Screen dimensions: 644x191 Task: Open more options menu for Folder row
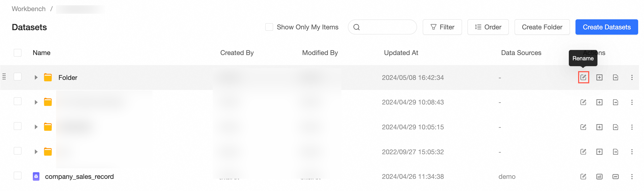tap(632, 77)
